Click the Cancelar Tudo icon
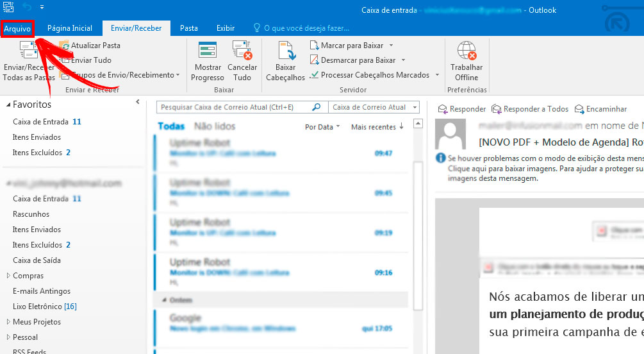This screenshot has height=354, width=644. click(x=242, y=51)
